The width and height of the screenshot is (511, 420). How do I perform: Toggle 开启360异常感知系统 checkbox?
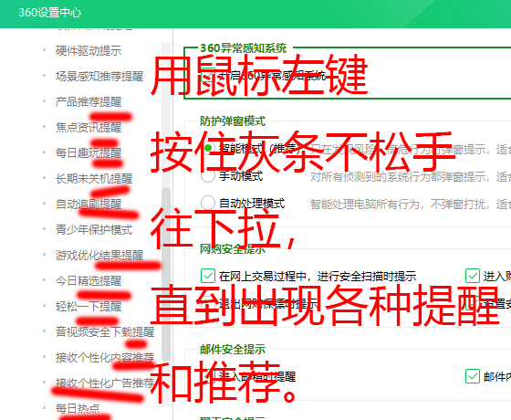(x=208, y=75)
